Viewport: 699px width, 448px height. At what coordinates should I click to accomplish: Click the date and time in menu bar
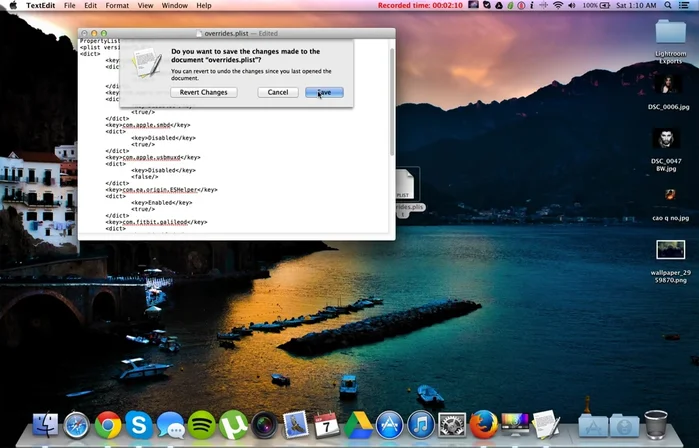coord(636,5)
